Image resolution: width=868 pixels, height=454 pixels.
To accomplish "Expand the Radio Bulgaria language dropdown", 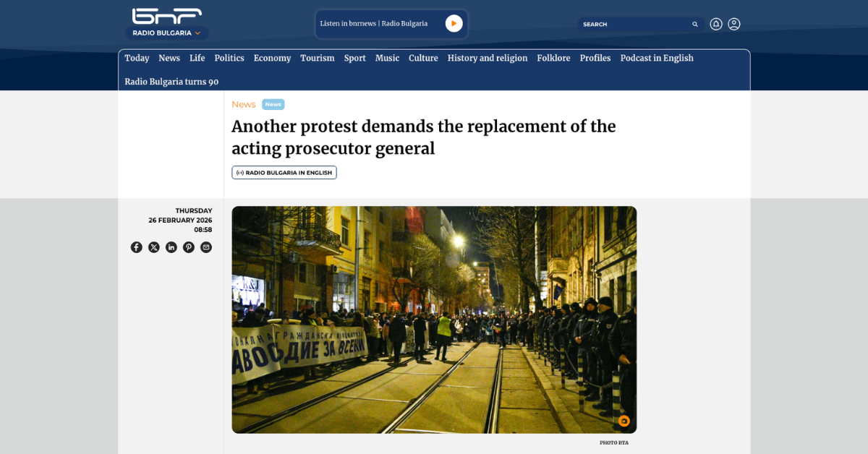I will 167,33.
